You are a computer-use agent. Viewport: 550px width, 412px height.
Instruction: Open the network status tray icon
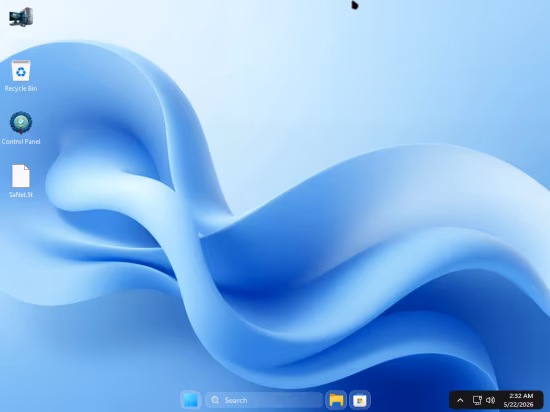477,400
